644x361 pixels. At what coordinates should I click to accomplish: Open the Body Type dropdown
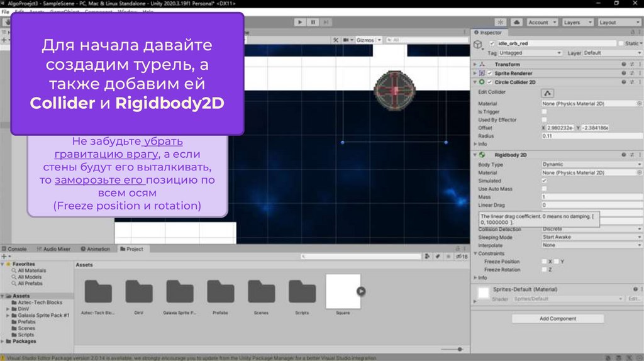click(591, 164)
